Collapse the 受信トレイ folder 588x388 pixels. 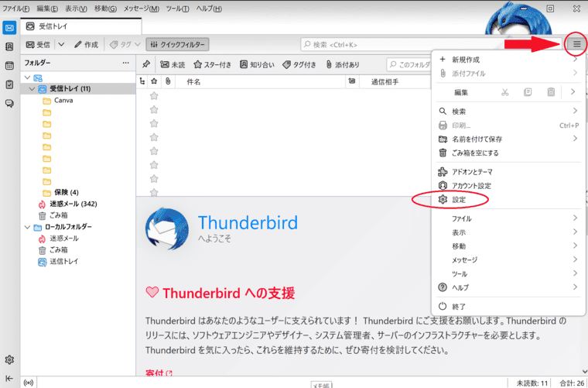tap(32, 89)
